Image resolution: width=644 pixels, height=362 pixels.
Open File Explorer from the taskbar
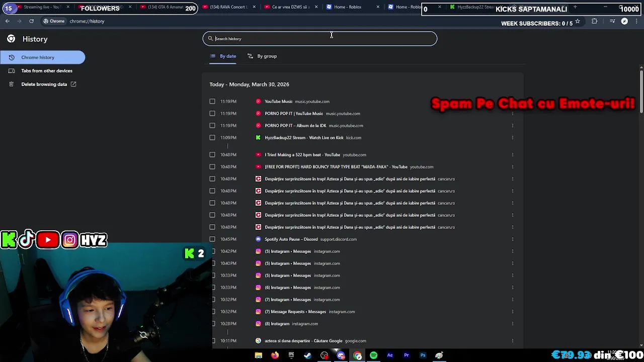coord(258,355)
